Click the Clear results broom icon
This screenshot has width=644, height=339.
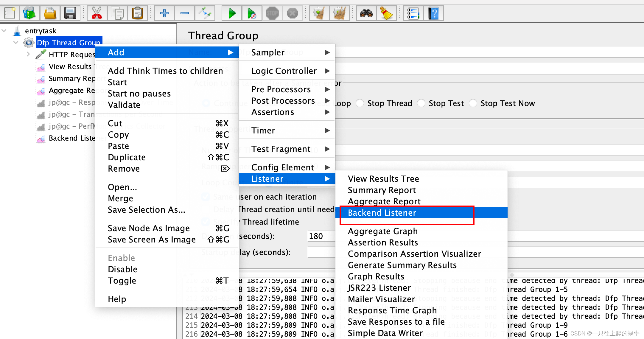click(x=319, y=13)
